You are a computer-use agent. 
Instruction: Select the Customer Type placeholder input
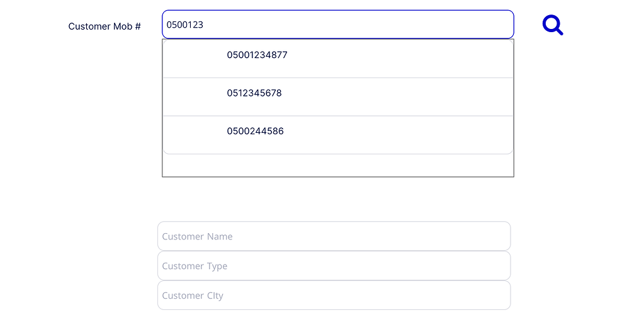coord(195,267)
